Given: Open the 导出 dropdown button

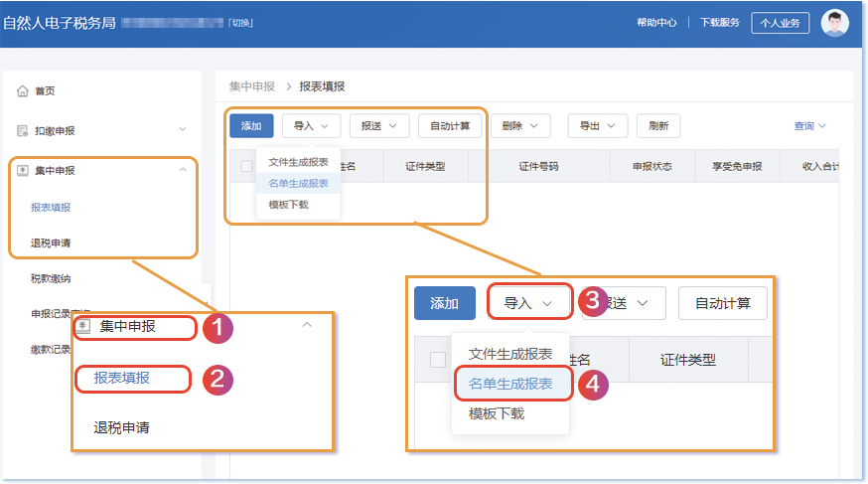Looking at the screenshot, I should (x=597, y=126).
